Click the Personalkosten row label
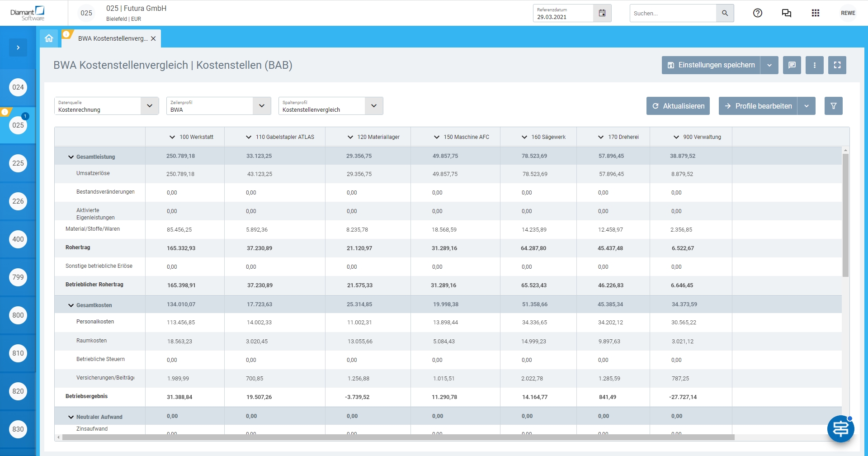The height and width of the screenshot is (456, 868). 95,322
